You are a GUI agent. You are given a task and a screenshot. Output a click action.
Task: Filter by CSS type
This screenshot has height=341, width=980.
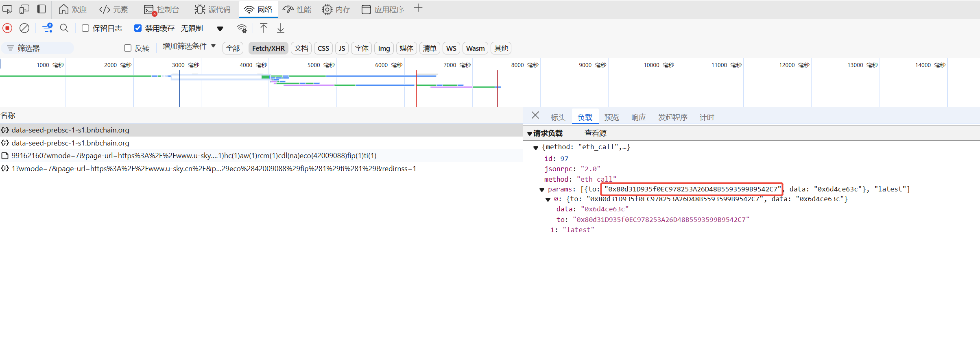click(x=323, y=48)
